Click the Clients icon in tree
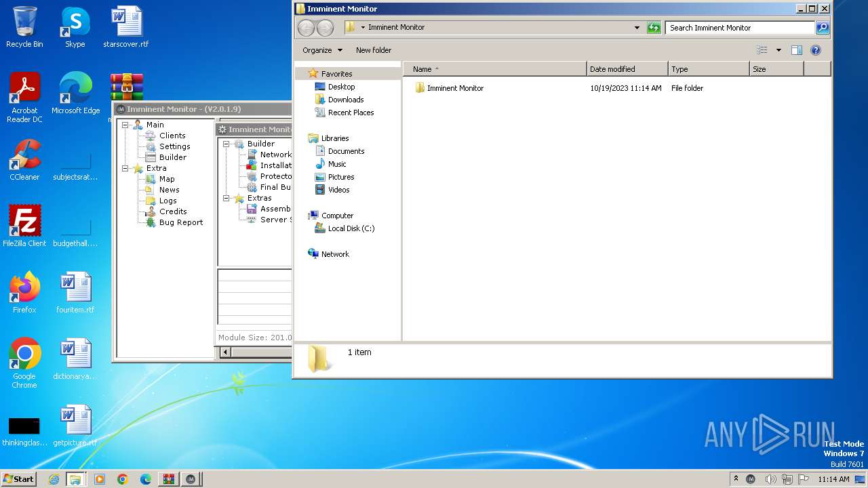This screenshot has width=868, height=488. [151, 136]
